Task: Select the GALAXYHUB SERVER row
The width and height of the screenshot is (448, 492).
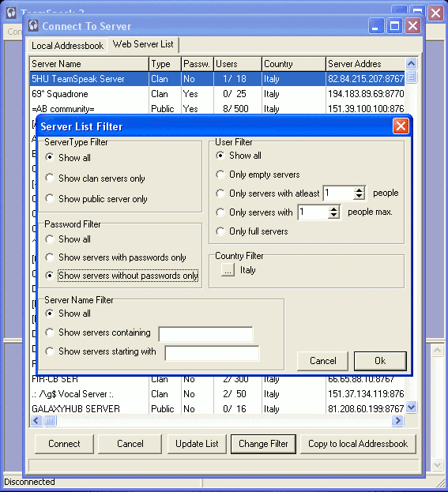Action: [x=217, y=408]
